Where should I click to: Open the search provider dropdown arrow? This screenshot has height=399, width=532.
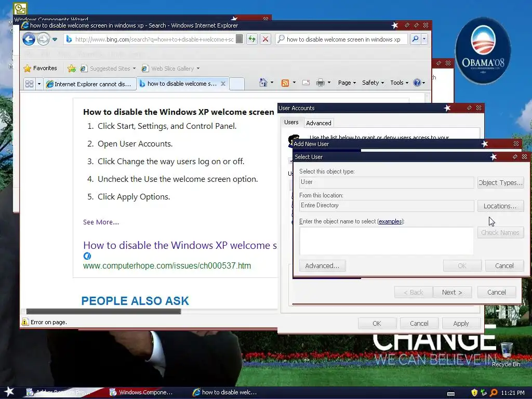point(424,39)
